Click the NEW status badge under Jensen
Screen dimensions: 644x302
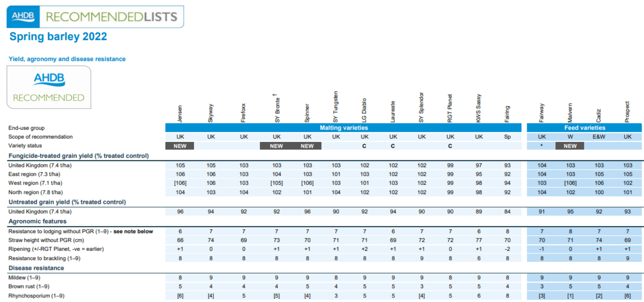click(180, 146)
